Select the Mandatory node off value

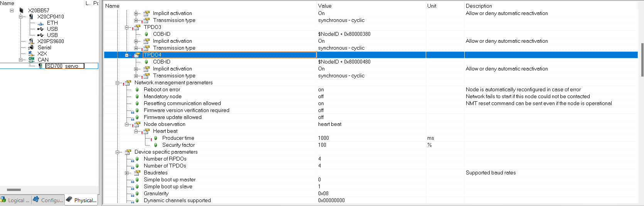[x=321, y=97]
